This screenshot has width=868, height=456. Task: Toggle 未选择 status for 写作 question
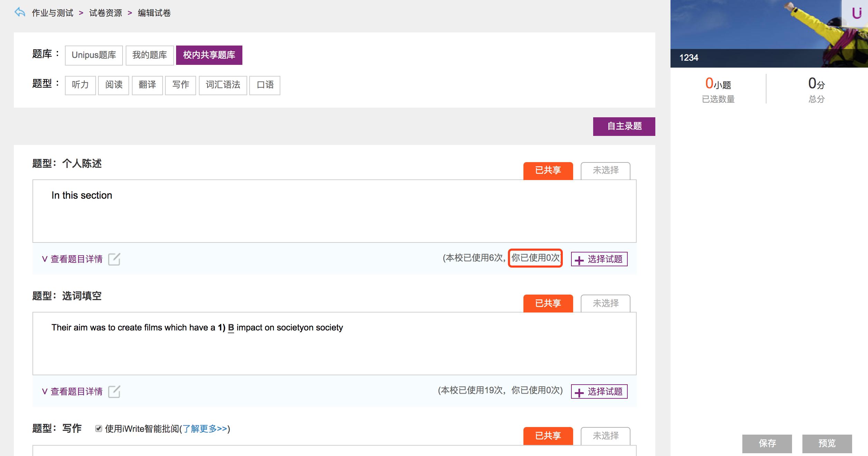605,436
